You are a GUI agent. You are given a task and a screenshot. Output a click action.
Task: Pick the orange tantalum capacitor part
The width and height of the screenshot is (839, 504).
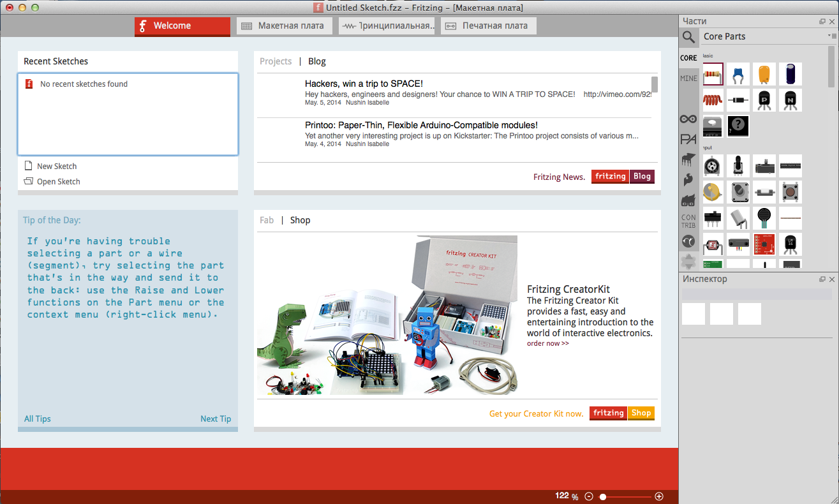(x=764, y=74)
